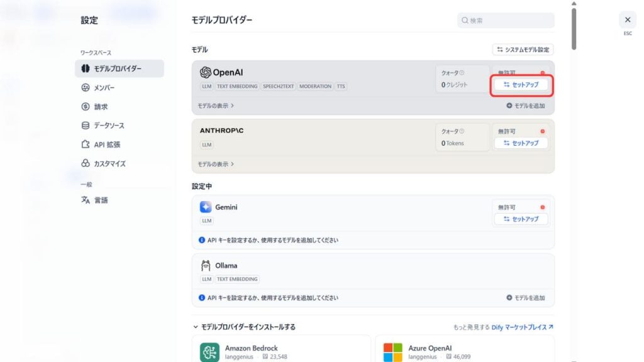
Task: Expand モデルの表示 under OpenAI
Action: tap(216, 106)
